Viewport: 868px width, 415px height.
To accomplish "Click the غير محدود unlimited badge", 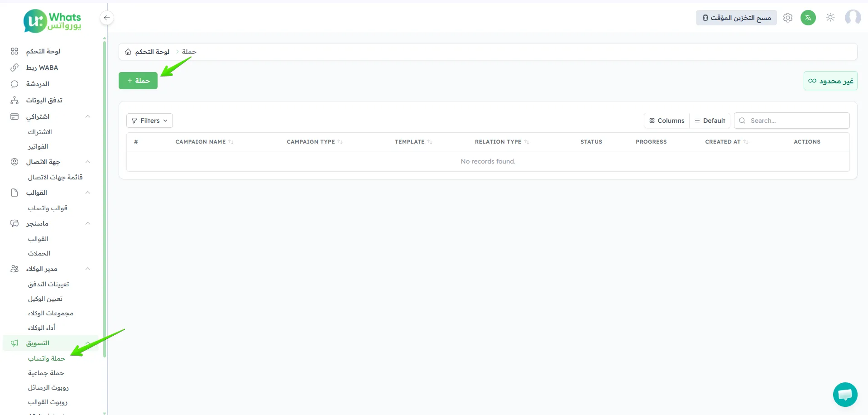I will click(830, 81).
